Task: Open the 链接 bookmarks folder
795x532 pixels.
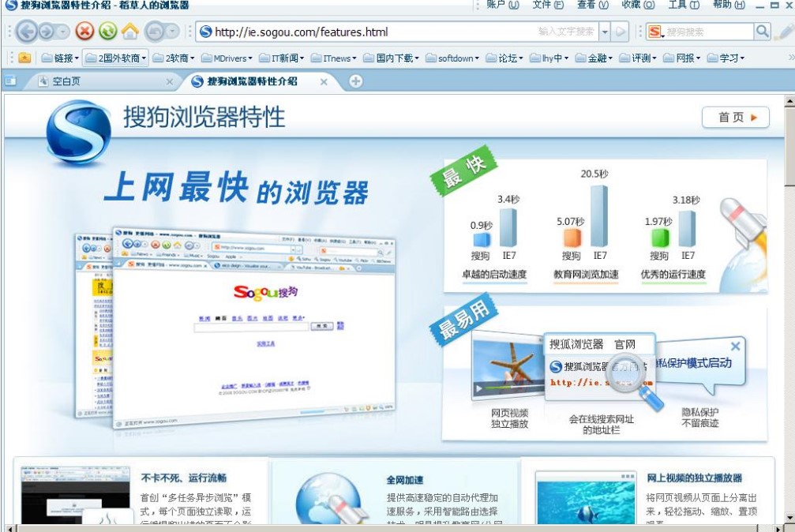Action: (60, 58)
